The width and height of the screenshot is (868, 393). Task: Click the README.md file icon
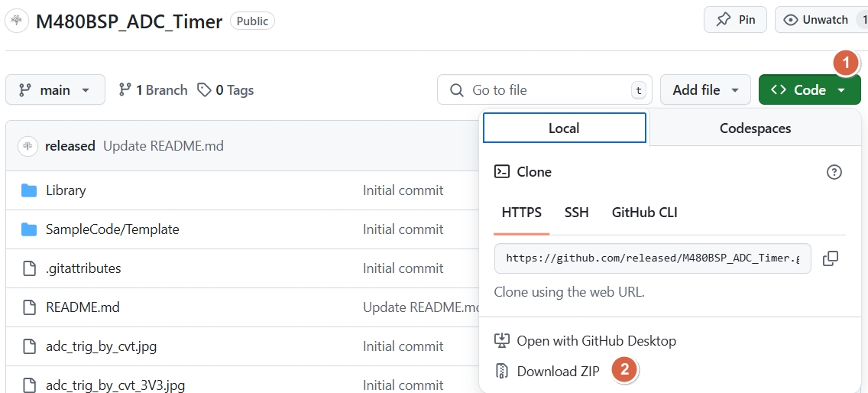coord(29,307)
